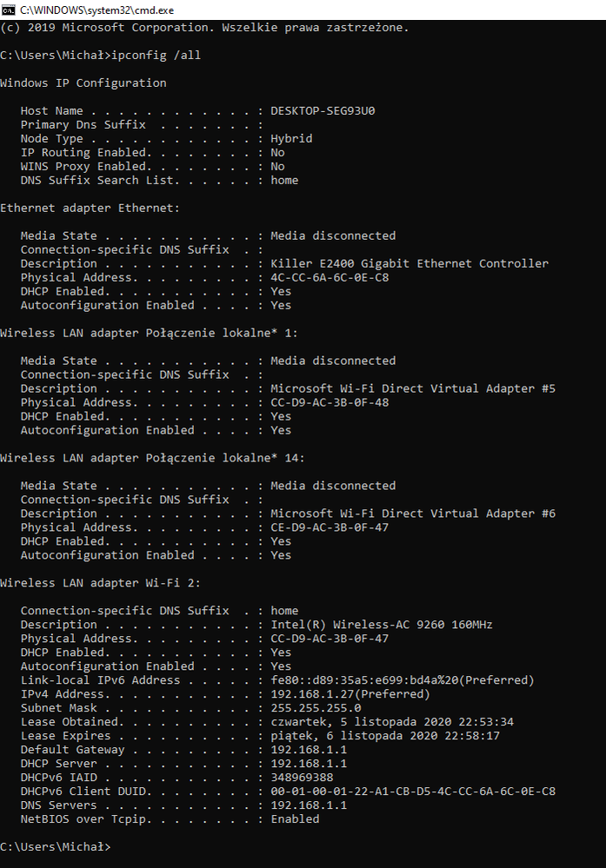Click the Ethernet physical address 4C-CC-6A-6C-0E-C8

coord(330,278)
